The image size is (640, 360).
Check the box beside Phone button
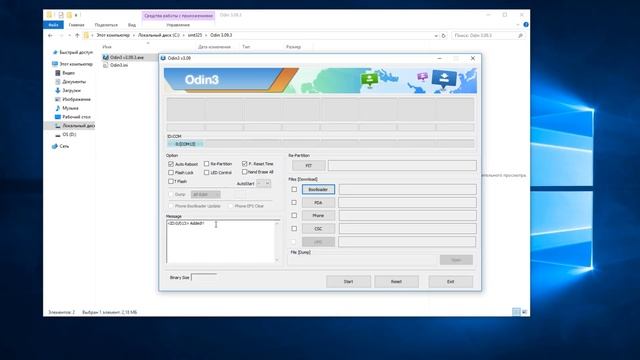click(294, 216)
